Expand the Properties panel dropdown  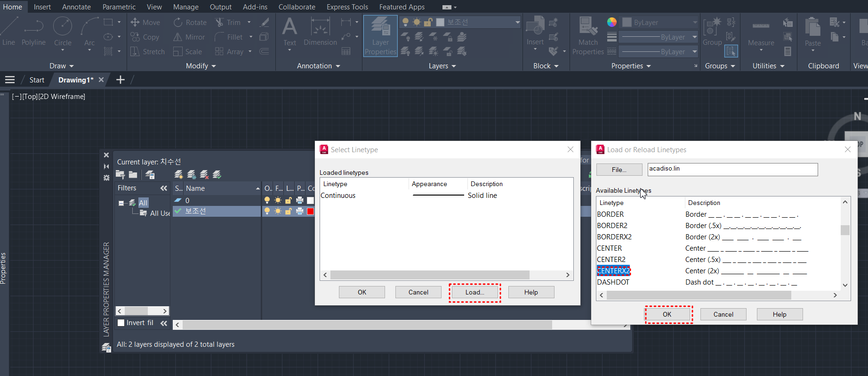631,66
